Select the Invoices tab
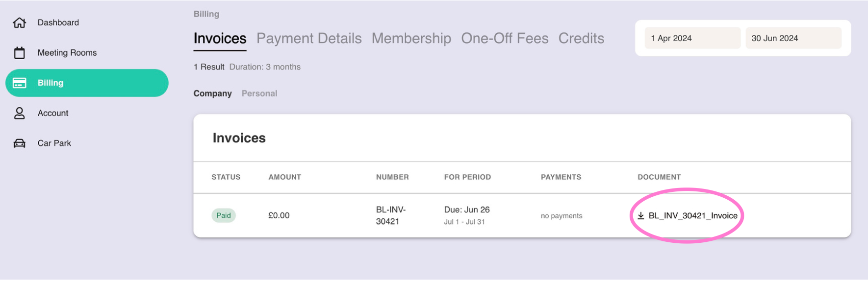868x281 pixels. [x=220, y=38]
